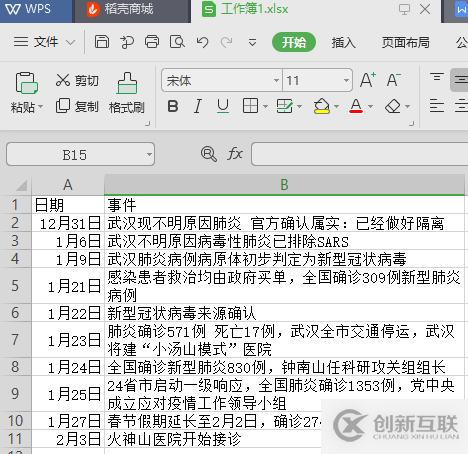Click the Save icon in quick toolbar
The width and height of the screenshot is (468, 454).
[102, 42]
